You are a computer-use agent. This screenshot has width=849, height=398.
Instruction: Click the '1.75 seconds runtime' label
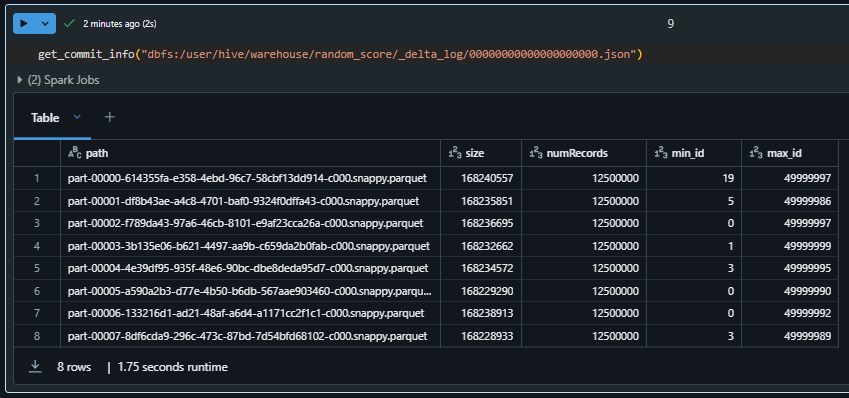pos(173,367)
